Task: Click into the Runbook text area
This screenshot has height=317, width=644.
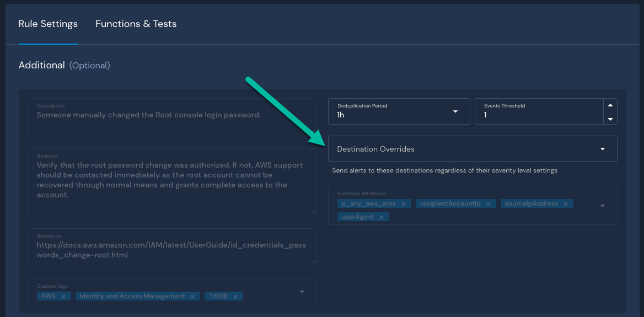Action: [x=172, y=182]
